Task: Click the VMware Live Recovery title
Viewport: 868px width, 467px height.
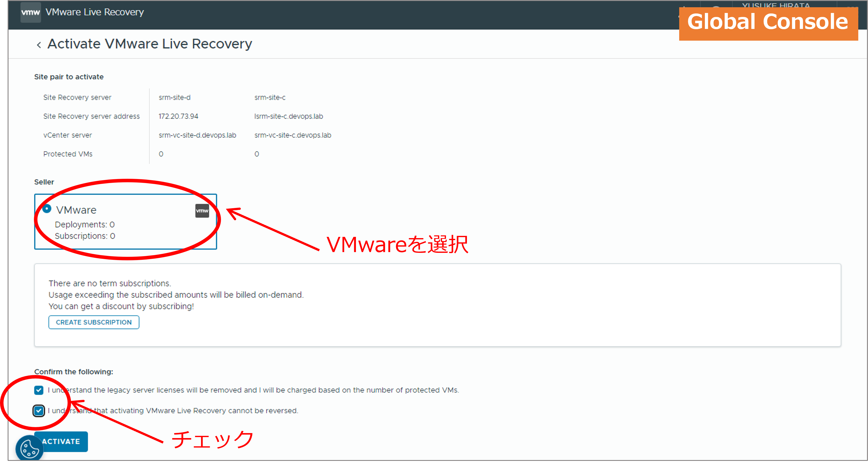Action: [x=95, y=12]
